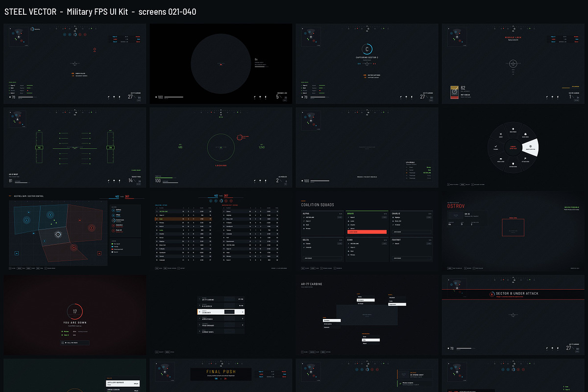The width and height of the screenshot is (588, 392).
Task: Choose the shield icon segment of the radial wheel
Action: coord(513,165)
